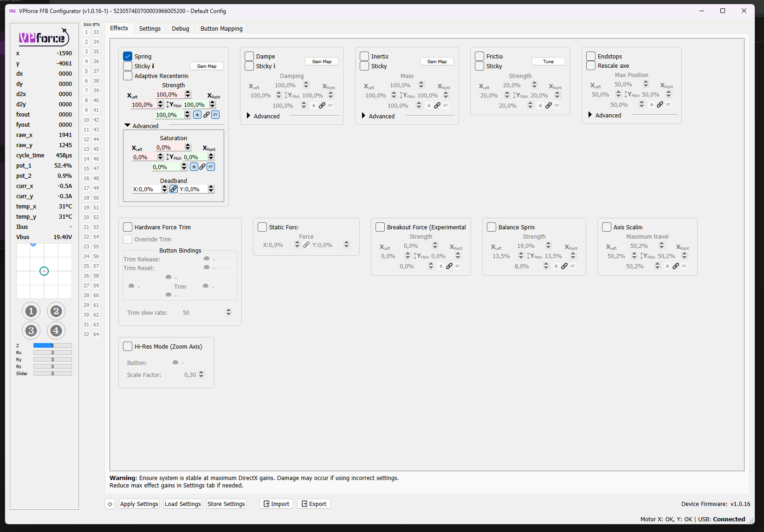Toggle the Spring Saturation XY button
Image resolution: width=764 pixels, height=532 pixels.
(211, 167)
